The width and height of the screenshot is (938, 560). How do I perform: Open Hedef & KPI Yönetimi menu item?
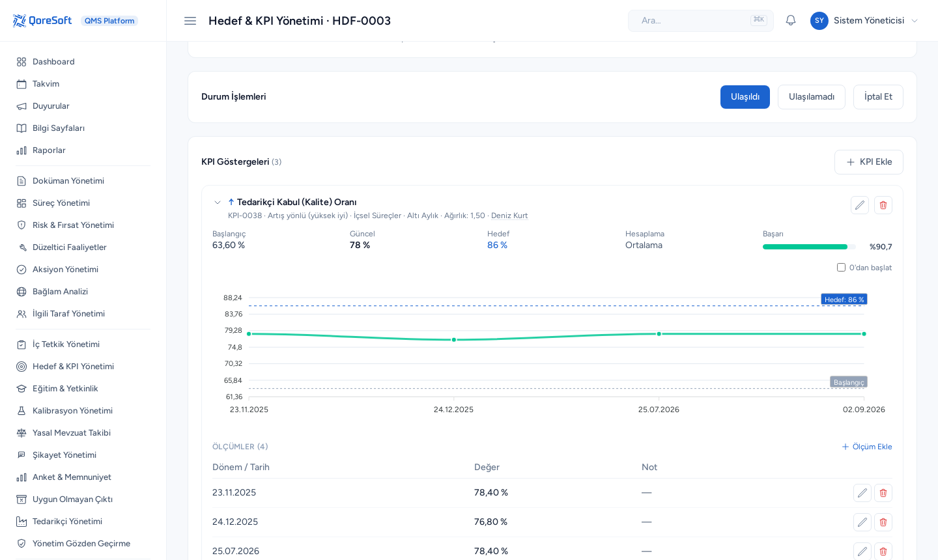tap(83, 367)
